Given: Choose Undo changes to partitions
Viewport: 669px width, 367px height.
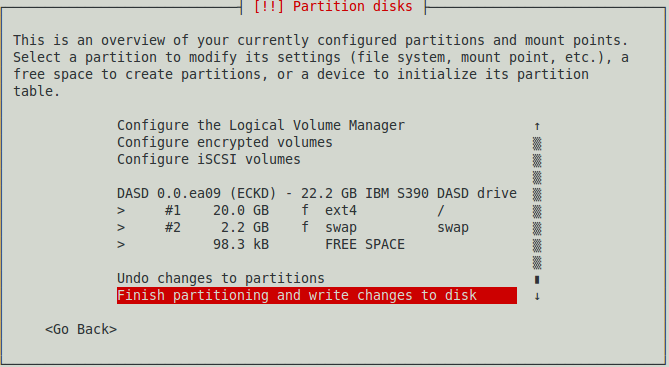Looking at the screenshot, I should [x=221, y=278].
